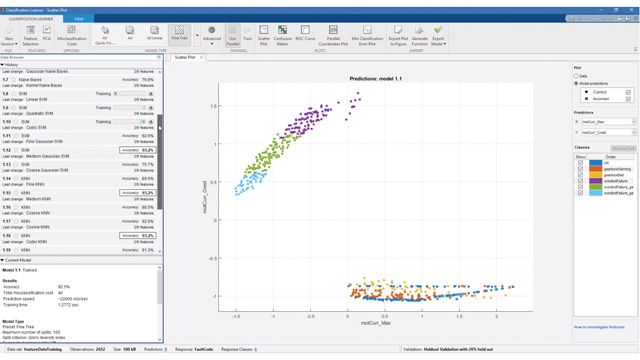Open Feature Selection
This screenshot has height=360, width=640.
tap(30, 35)
